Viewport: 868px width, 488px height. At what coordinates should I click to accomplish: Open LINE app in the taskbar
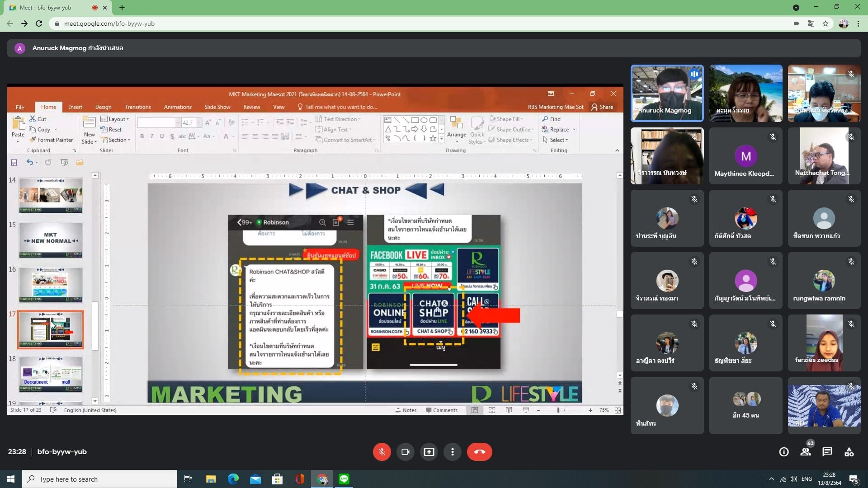[x=344, y=479]
